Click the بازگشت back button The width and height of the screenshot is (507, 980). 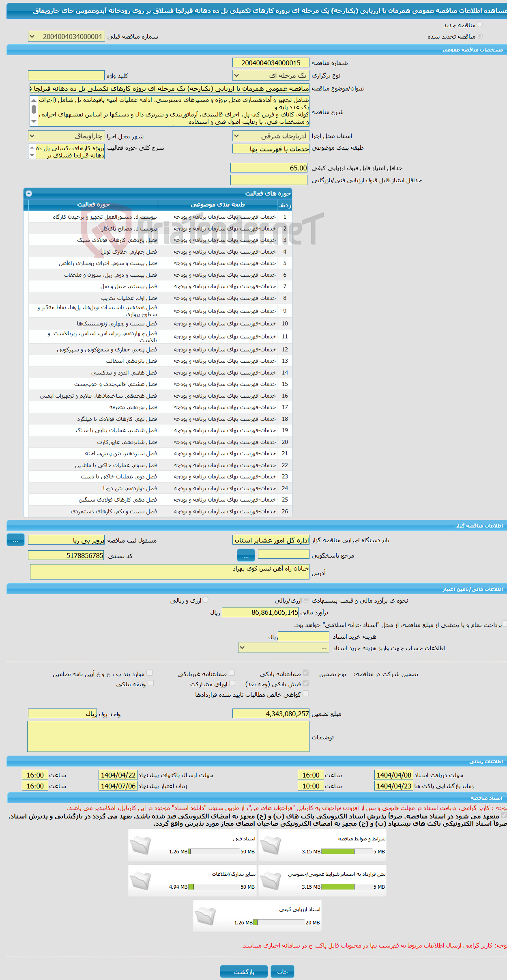(x=244, y=971)
